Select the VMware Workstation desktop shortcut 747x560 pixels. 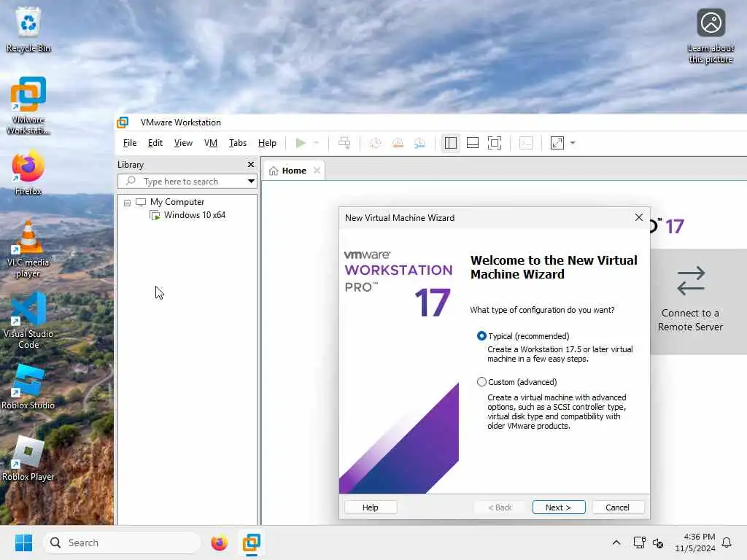tap(28, 106)
